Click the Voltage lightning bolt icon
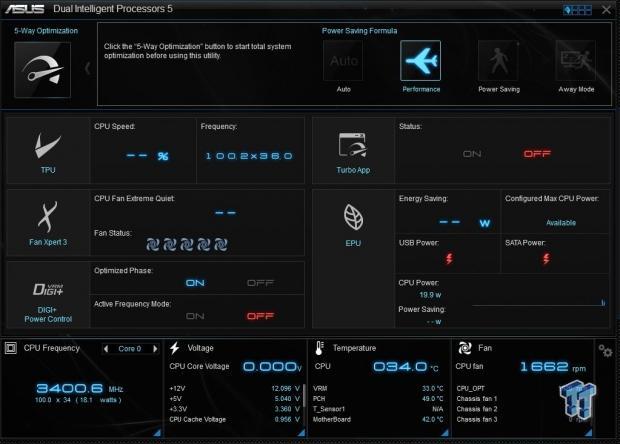 pos(175,348)
